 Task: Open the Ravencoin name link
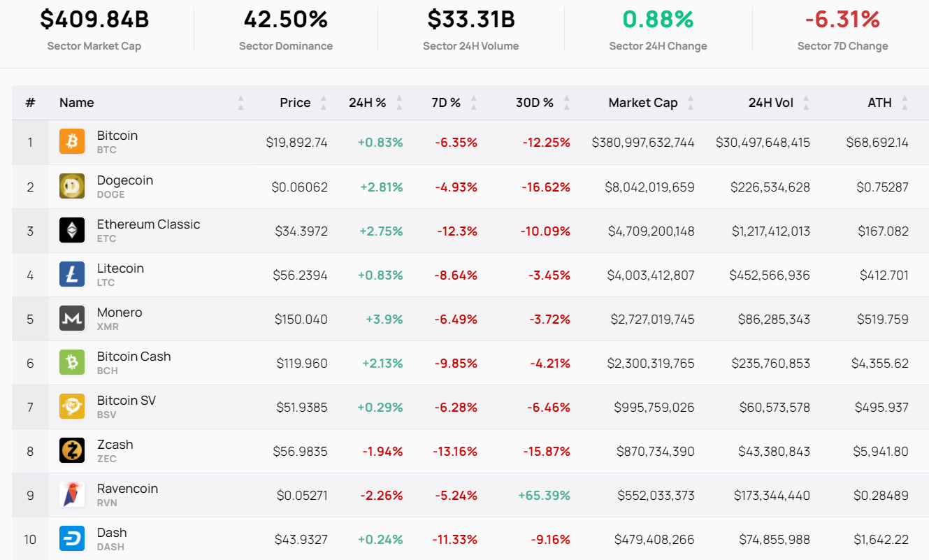pyautogui.click(x=128, y=489)
